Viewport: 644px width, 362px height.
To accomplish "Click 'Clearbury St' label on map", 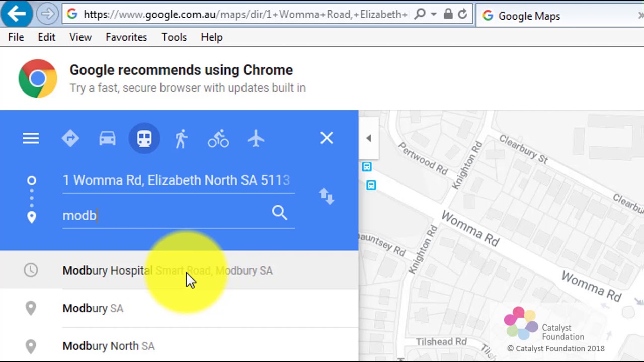I will pyautogui.click(x=523, y=148).
